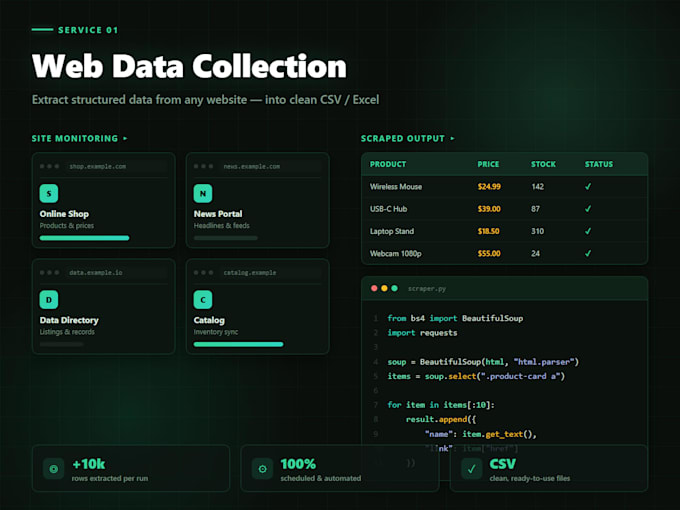Click the N icon on News Portal card

click(203, 193)
